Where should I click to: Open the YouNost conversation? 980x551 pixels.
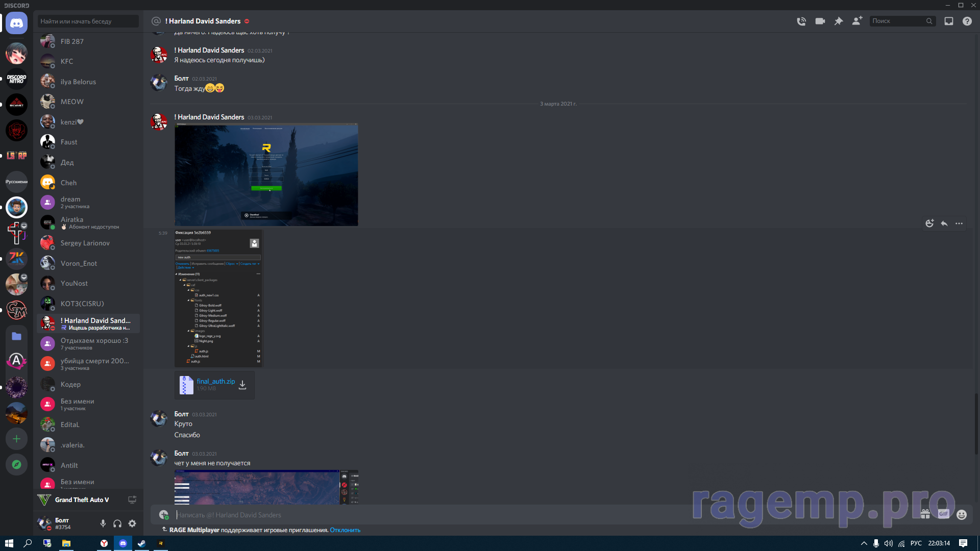coord(88,283)
